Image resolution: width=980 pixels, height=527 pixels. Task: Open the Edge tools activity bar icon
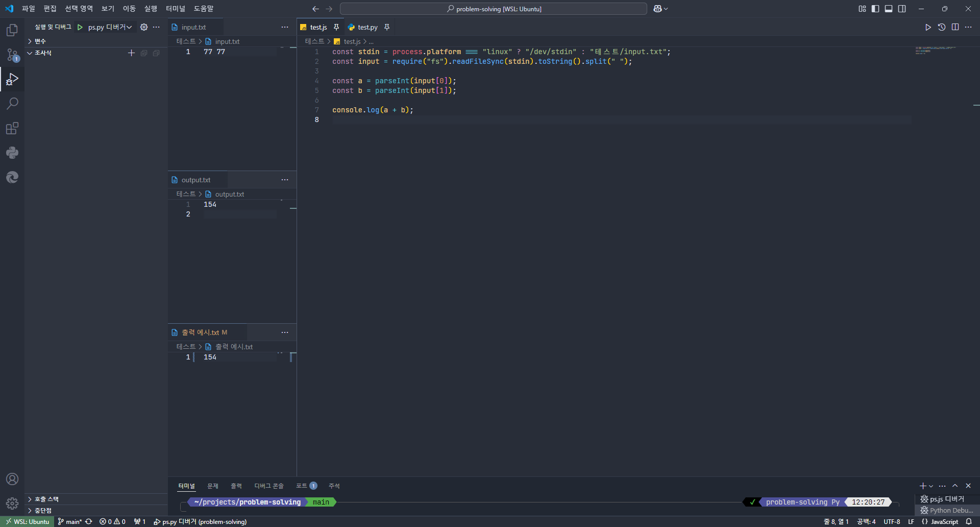click(12, 177)
